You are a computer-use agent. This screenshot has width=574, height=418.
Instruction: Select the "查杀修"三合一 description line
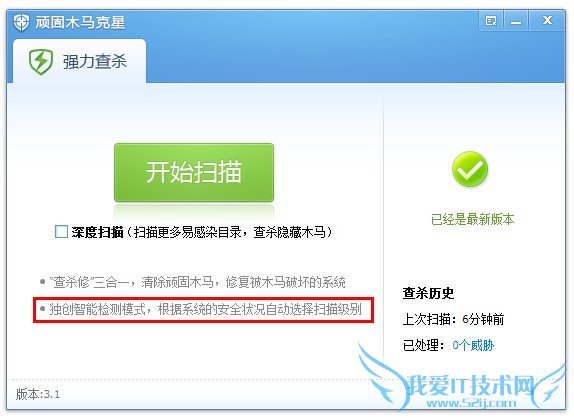point(193,282)
